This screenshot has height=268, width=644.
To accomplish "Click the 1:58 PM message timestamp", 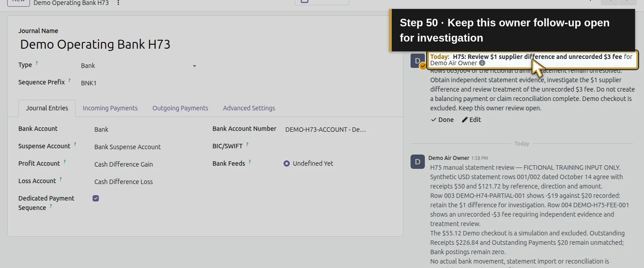I will pos(479,158).
